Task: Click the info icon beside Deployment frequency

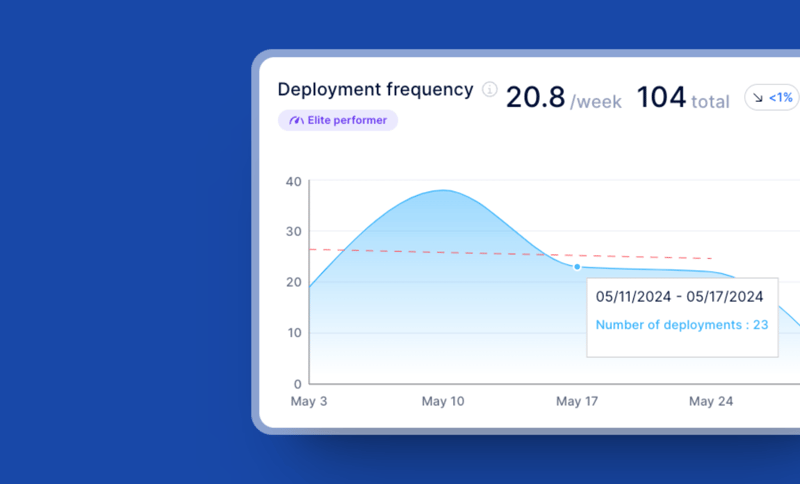Action: [x=490, y=90]
